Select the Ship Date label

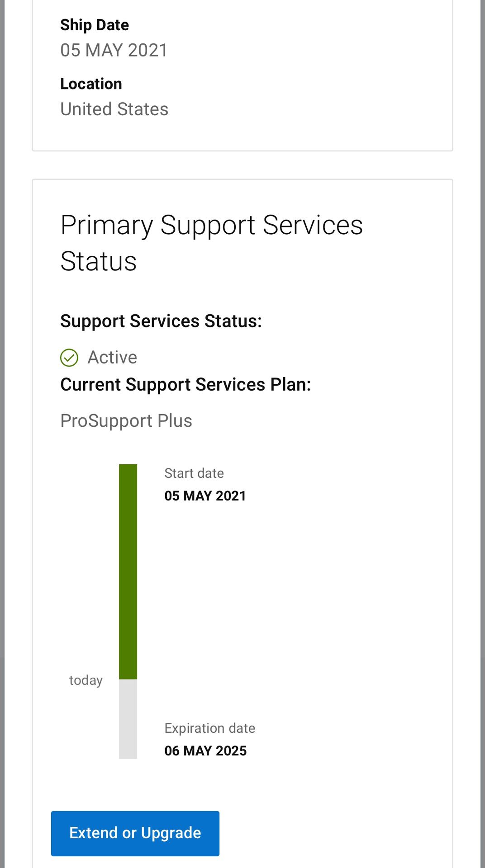tap(95, 25)
